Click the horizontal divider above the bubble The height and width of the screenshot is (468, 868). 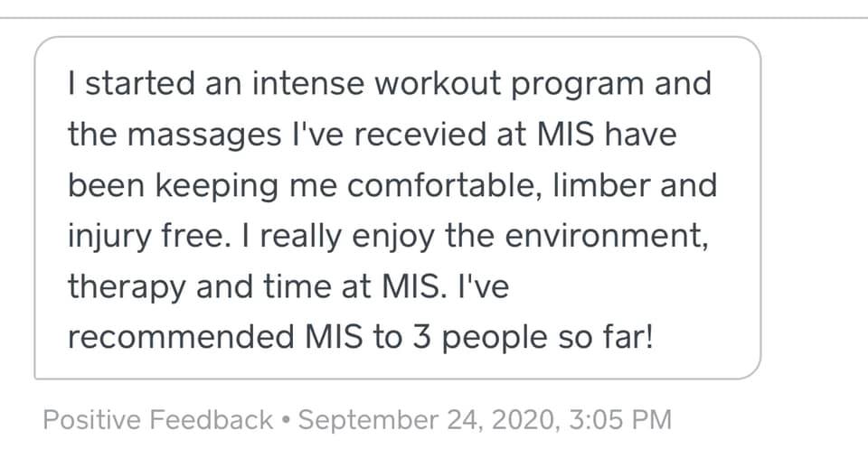click(434, 18)
